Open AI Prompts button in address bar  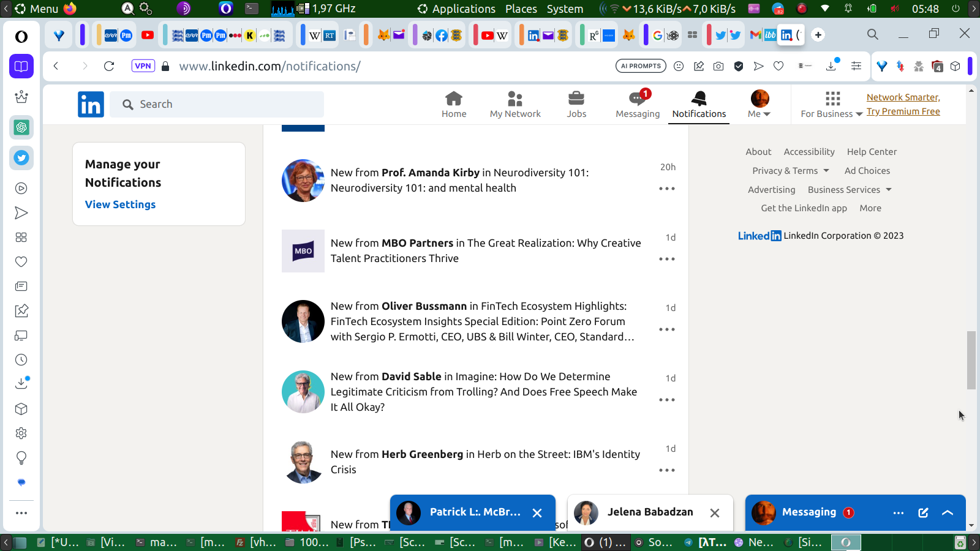pyautogui.click(x=641, y=66)
